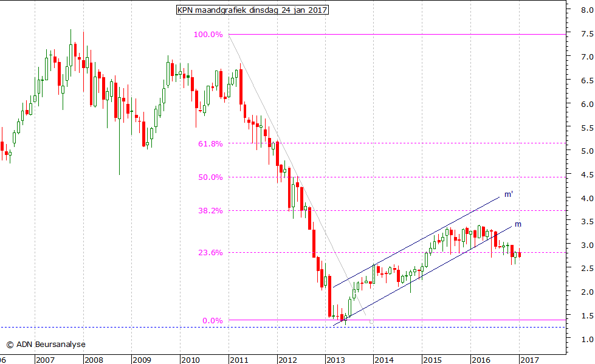Click the 23.6% Fibonacci level label
Viewport: 595px width, 364px height.
click(x=210, y=253)
